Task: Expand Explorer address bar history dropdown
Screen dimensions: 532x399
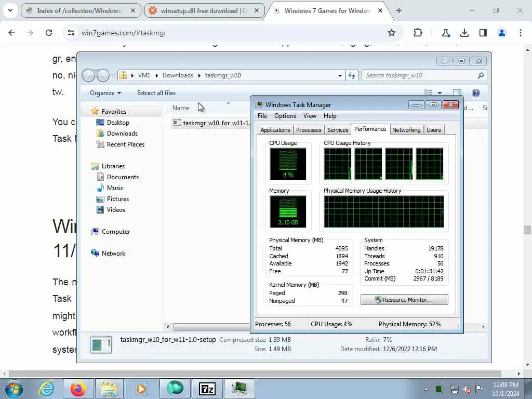Action: click(x=340, y=76)
